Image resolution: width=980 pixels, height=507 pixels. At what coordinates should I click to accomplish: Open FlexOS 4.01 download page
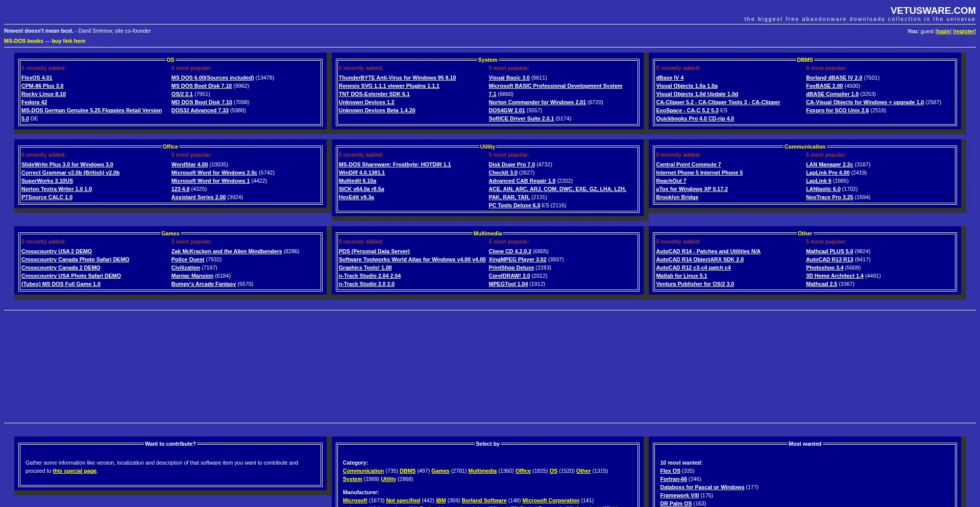click(x=37, y=78)
